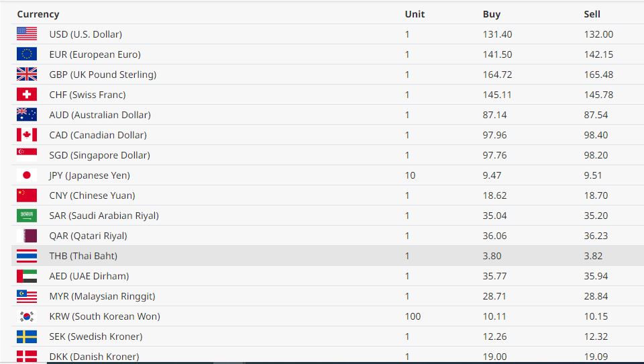
Task: Click the United States flag icon
Action: 27,34
